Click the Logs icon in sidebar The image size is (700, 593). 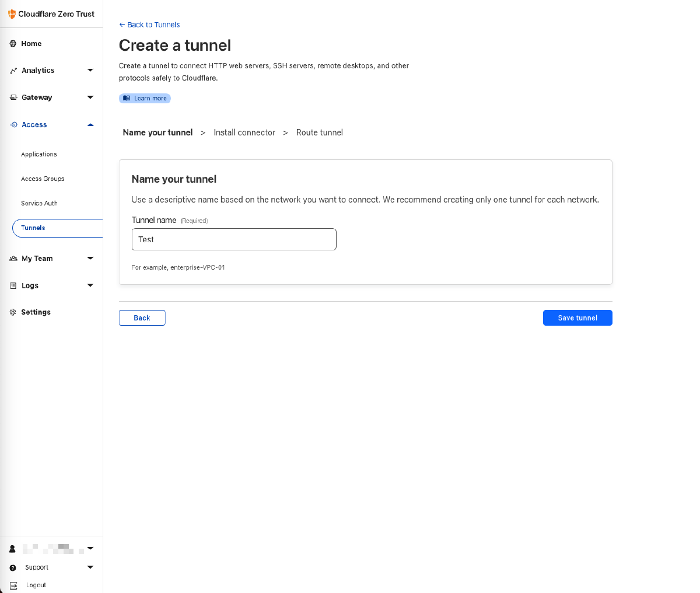point(13,286)
